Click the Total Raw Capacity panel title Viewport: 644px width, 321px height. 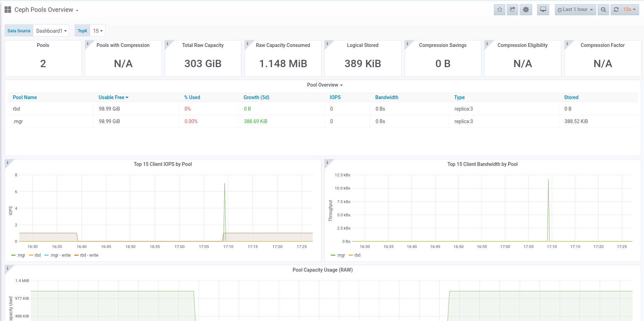(203, 45)
